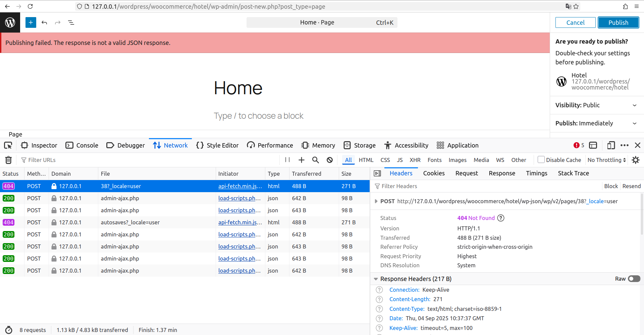This screenshot has width=644, height=335.
Task: Cancel the publish panel
Action: click(575, 22)
